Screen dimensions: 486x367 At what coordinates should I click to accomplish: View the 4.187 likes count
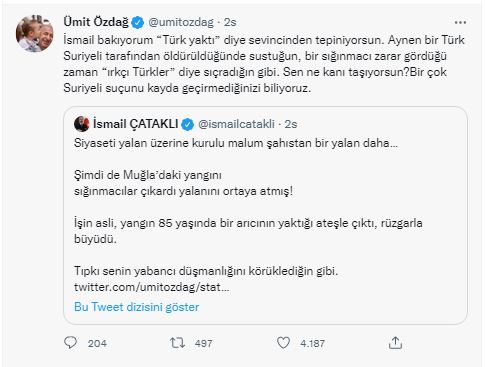point(312,343)
